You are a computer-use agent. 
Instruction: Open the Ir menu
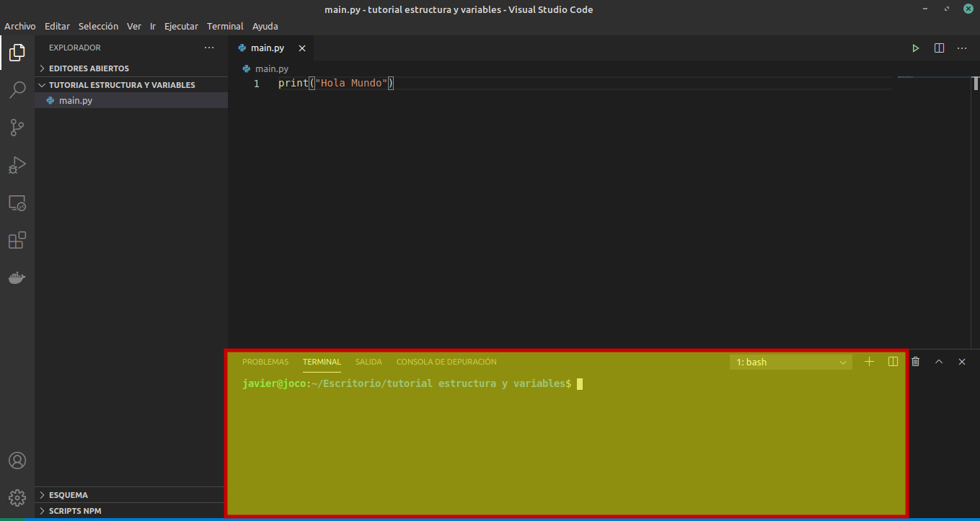pyautogui.click(x=153, y=26)
